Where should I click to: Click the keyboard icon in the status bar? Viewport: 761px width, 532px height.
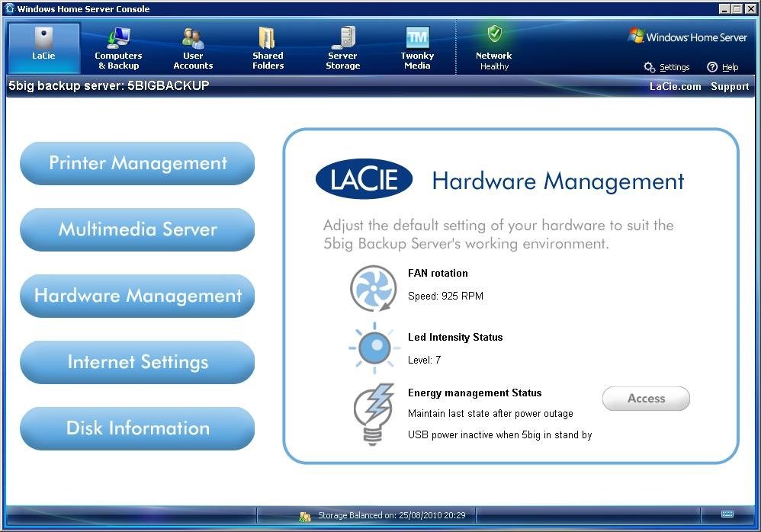coord(727,514)
